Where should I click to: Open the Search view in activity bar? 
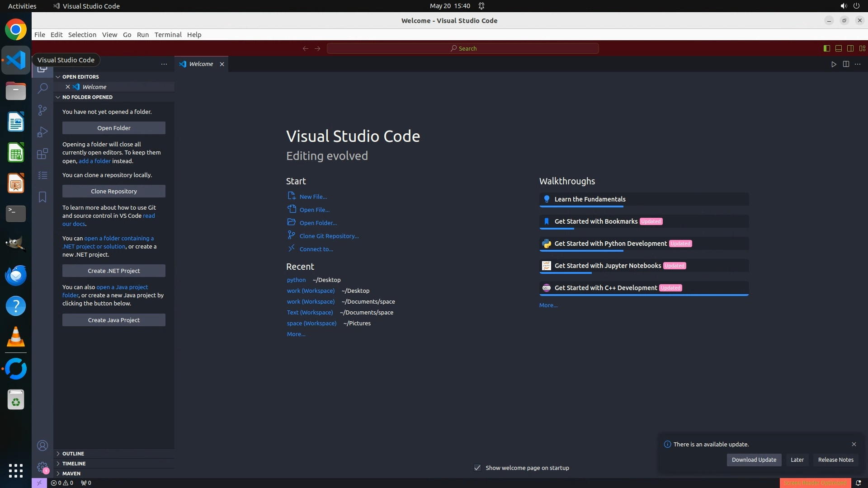click(42, 88)
